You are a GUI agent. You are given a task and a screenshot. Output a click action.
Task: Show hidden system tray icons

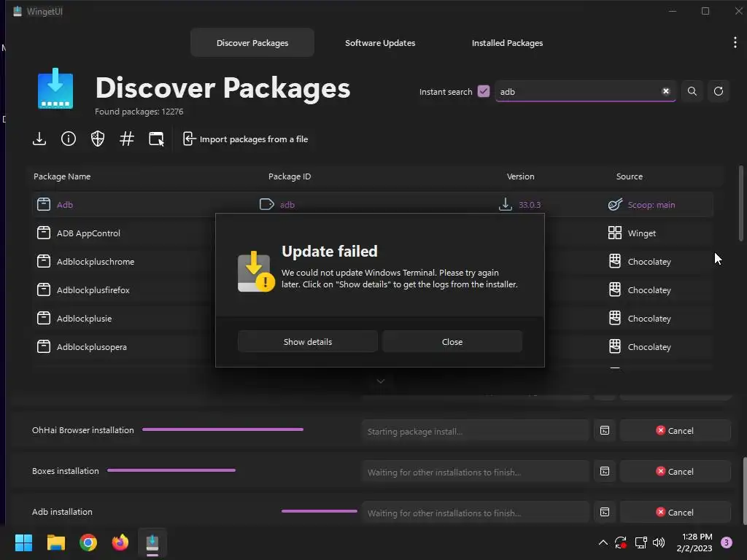[603, 542]
